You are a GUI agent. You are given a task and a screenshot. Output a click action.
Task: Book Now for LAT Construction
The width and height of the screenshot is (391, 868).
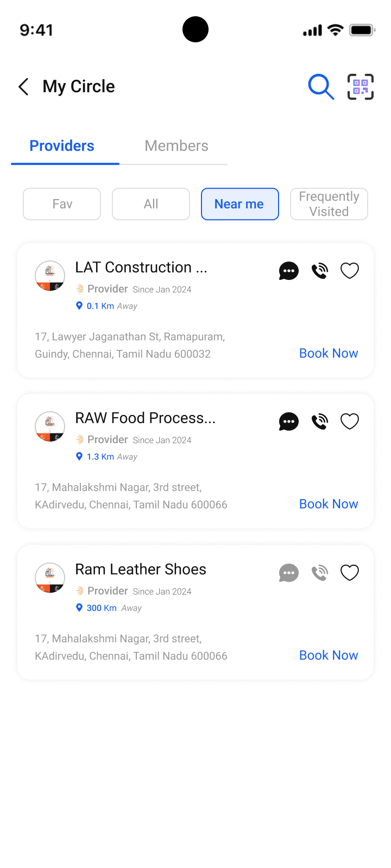(x=329, y=353)
